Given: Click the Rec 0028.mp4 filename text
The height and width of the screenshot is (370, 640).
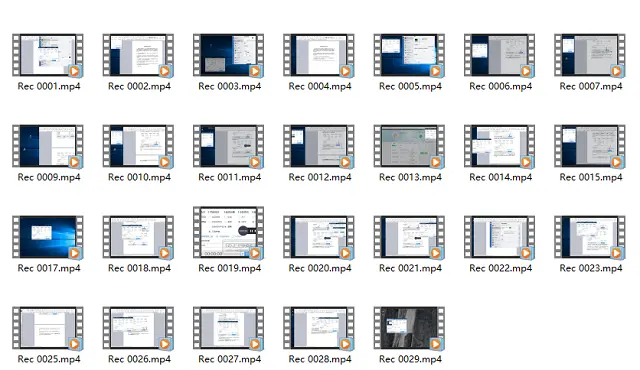Looking at the screenshot, I should (320, 359).
